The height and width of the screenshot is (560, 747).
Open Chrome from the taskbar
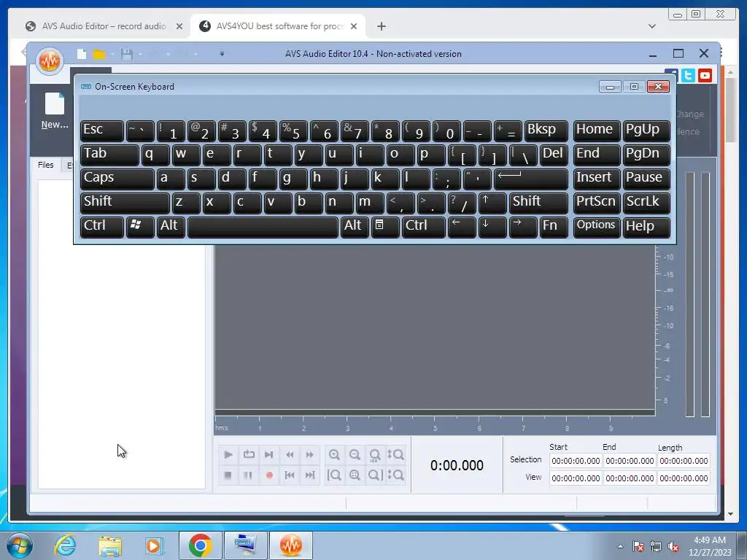tap(200, 545)
